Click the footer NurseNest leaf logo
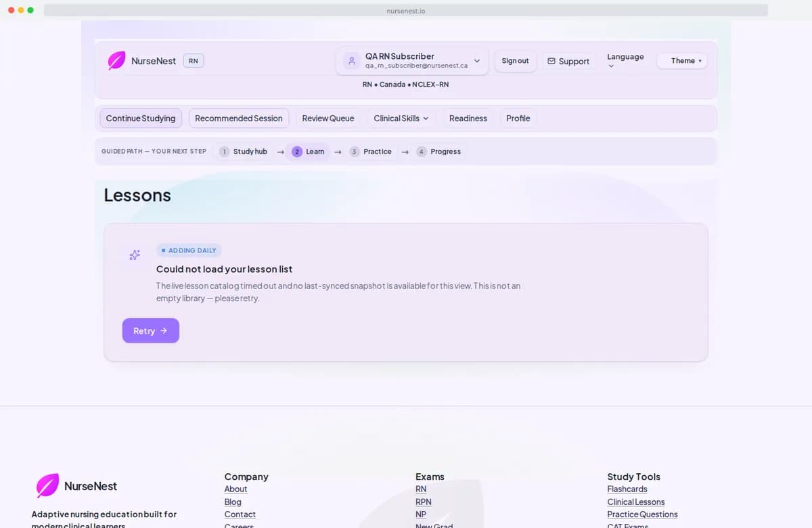The image size is (812, 528). click(47, 485)
